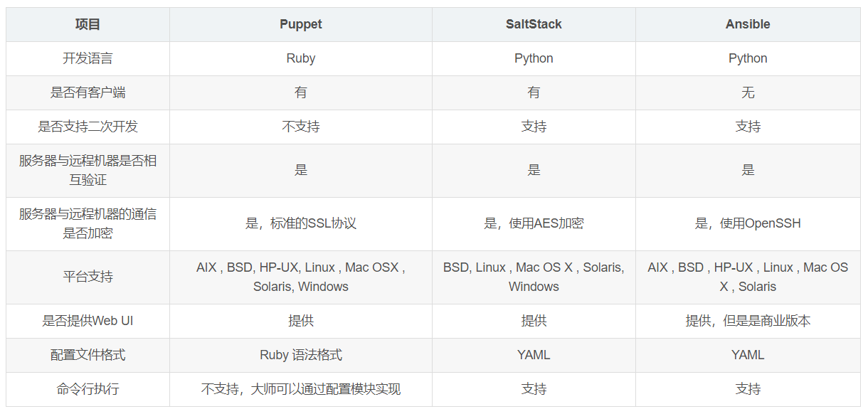Select the 提供，但是是商业版本 cell
The width and height of the screenshot is (868, 414).
pos(748,321)
